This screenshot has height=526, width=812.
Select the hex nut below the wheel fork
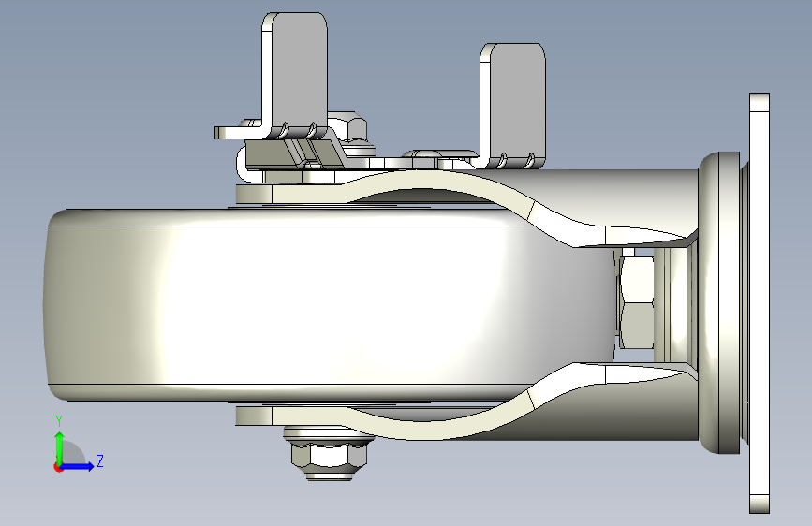click(x=329, y=457)
